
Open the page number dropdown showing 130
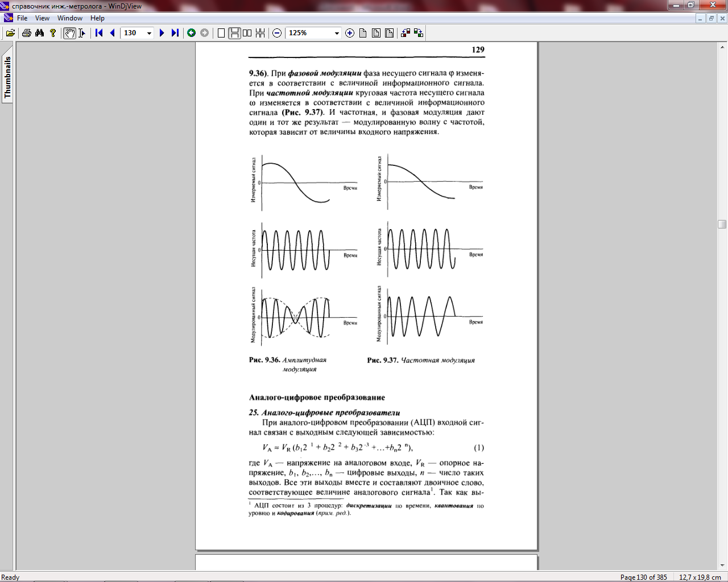(x=150, y=33)
